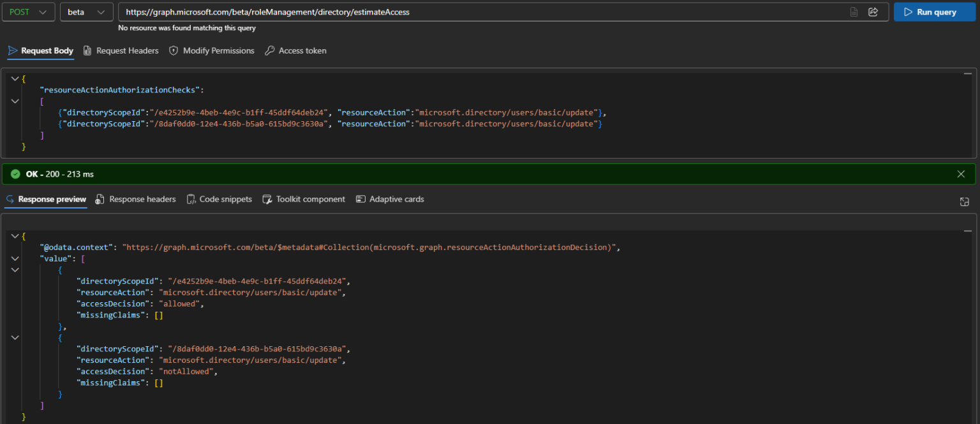The width and height of the screenshot is (980, 424).
Task: Switch to the Request Headers tab
Action: (x=121, y=50)
